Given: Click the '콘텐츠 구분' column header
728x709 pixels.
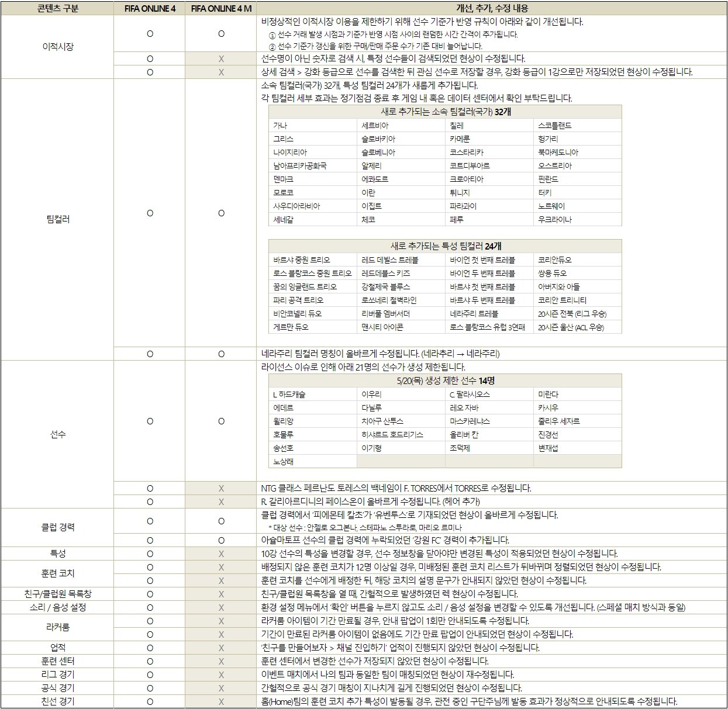Looking at the screenshot, I should point(58,9).
